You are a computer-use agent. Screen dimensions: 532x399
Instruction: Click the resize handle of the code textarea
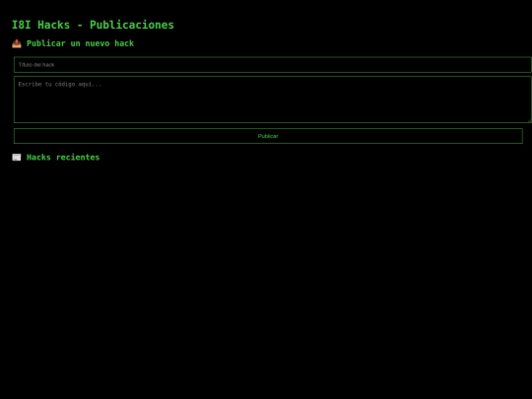pos(529,120)
